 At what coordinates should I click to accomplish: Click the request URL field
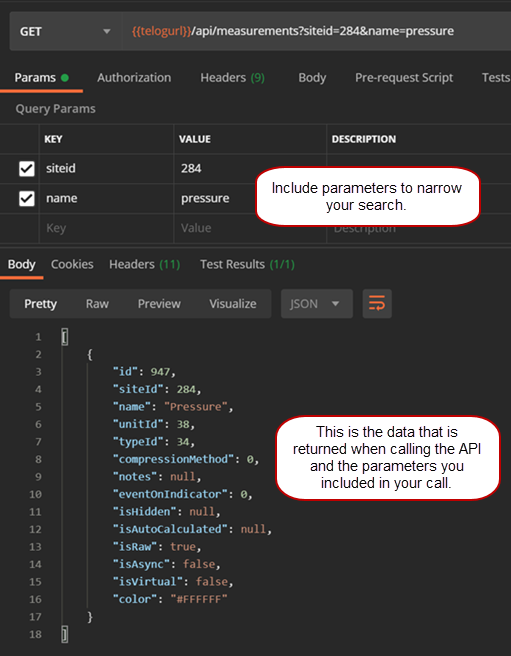click(x=316, y=31)
